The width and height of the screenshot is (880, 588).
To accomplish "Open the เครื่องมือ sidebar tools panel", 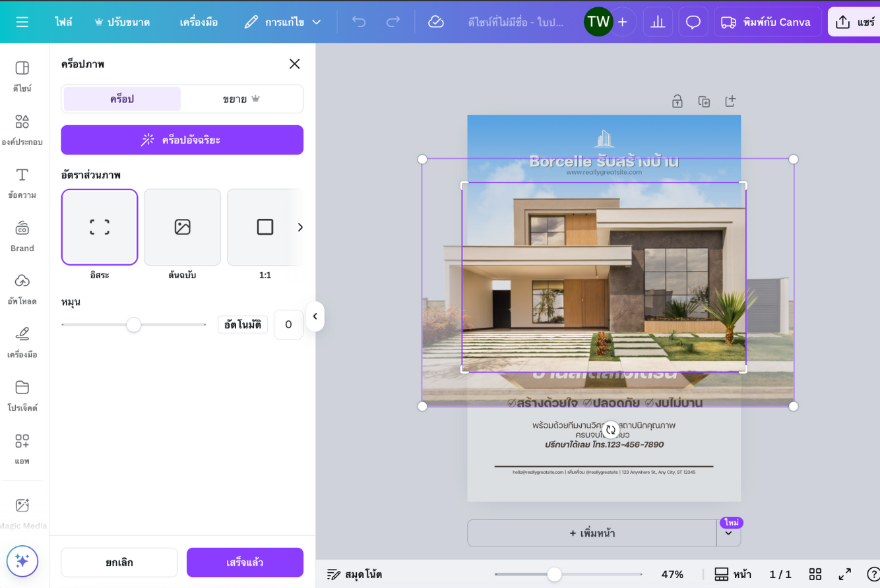I will tap(22, 342).
